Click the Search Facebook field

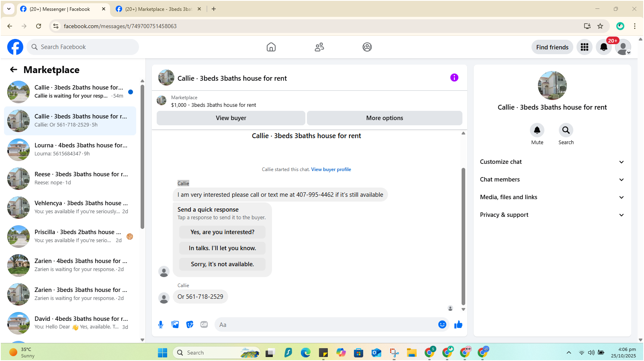[83, 47]
